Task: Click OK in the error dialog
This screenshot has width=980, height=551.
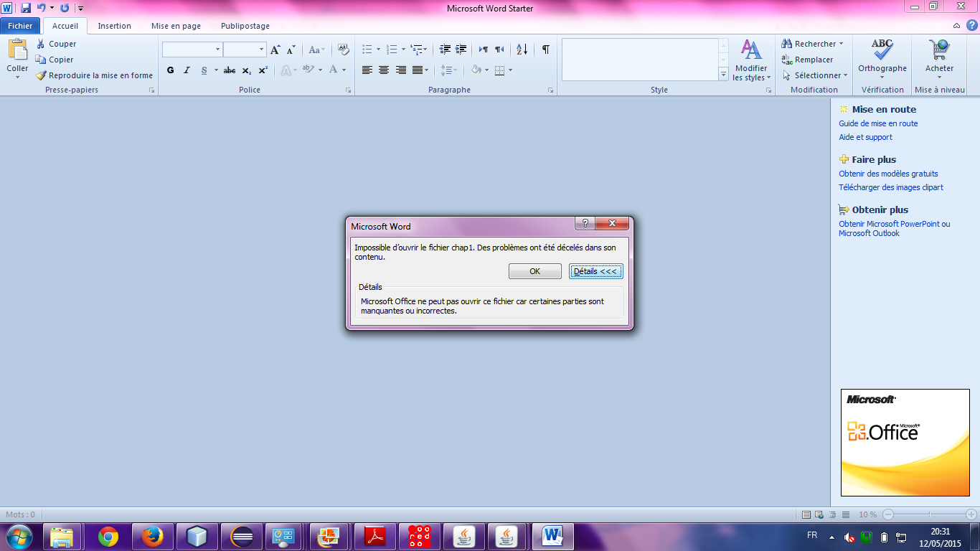Action: (x=535, y=271)
